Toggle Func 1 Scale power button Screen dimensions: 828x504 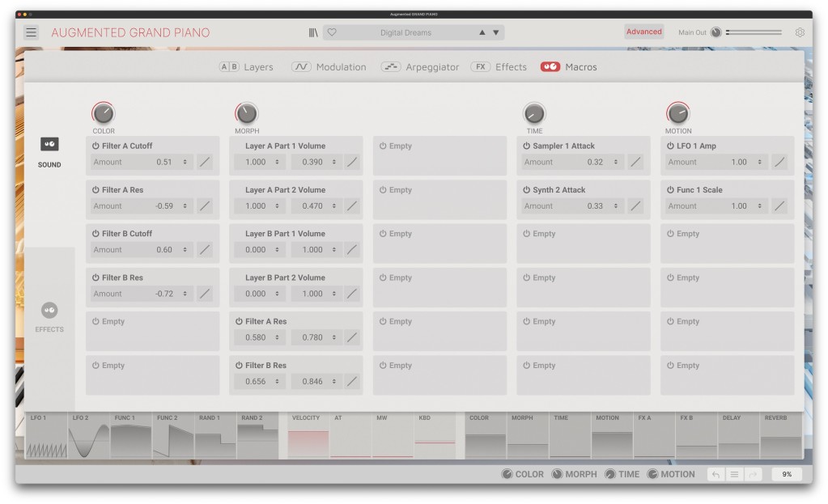coord(670,190)
